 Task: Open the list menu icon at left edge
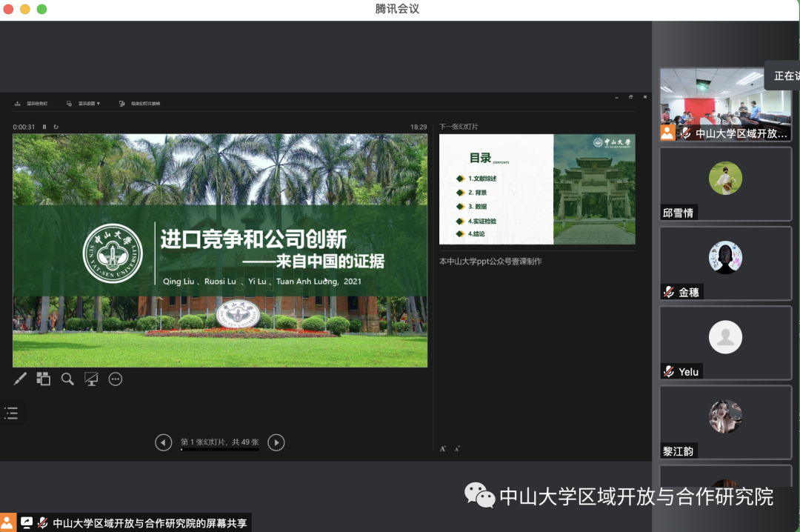[11, 413]
